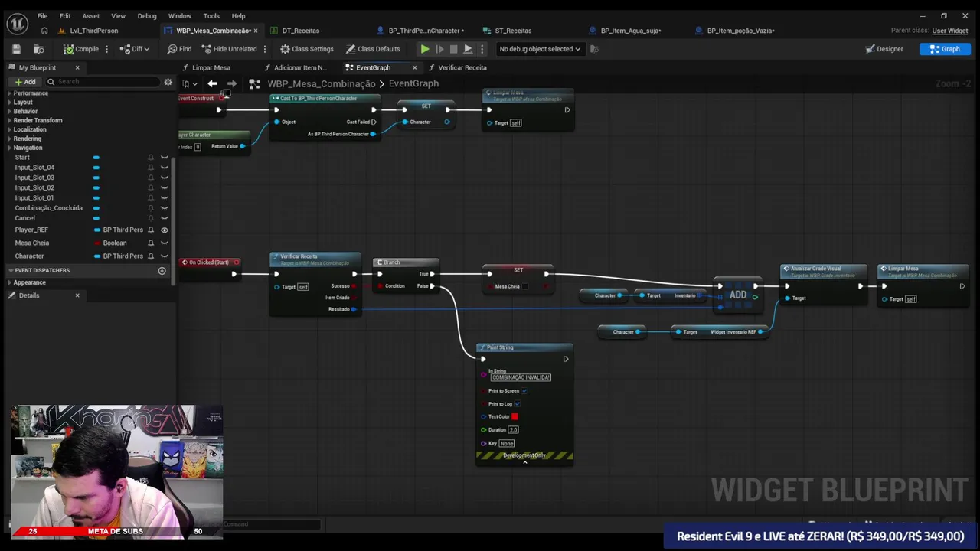Click the Add button in My Blueprint
The image size is (980, 551).
point(25,82)
